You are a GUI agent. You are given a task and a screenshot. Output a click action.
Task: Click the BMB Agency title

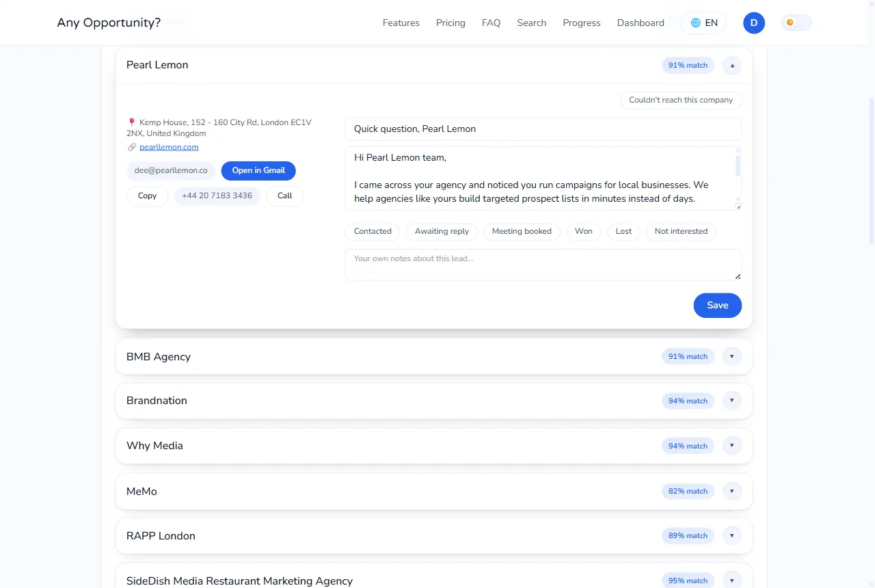click(159, 357)
